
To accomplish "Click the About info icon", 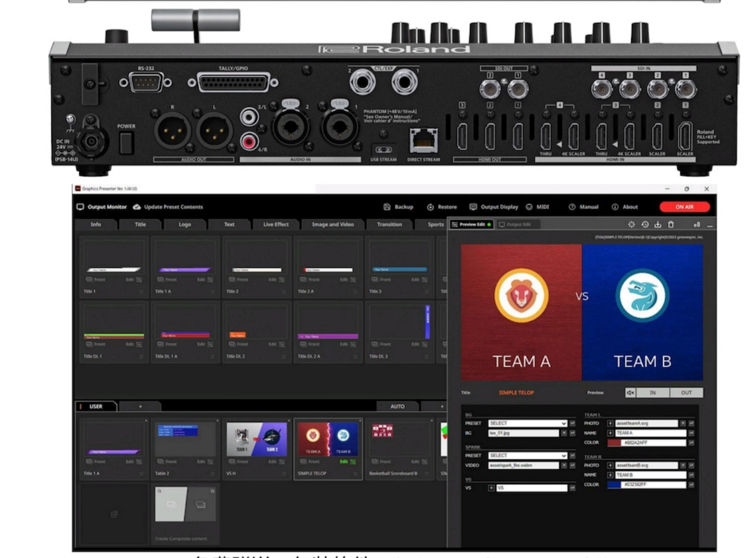I will (615, 207).
